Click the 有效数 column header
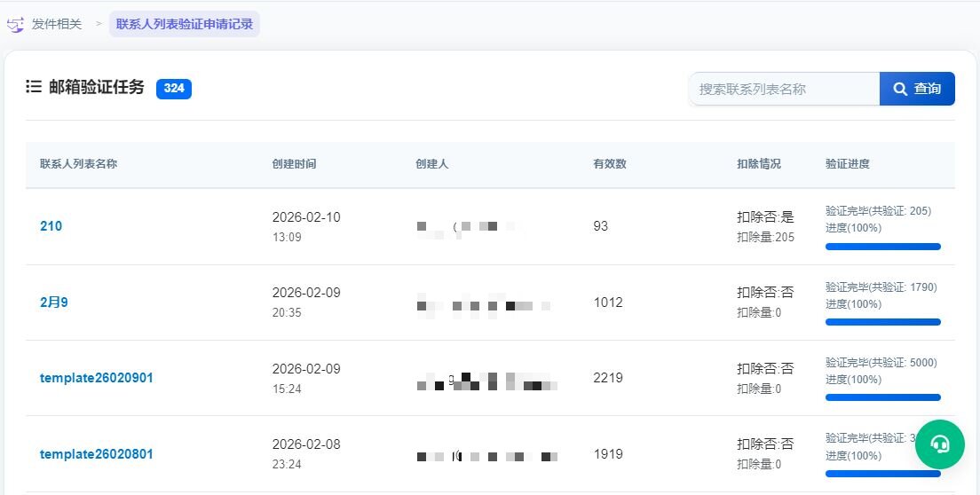 610,164
